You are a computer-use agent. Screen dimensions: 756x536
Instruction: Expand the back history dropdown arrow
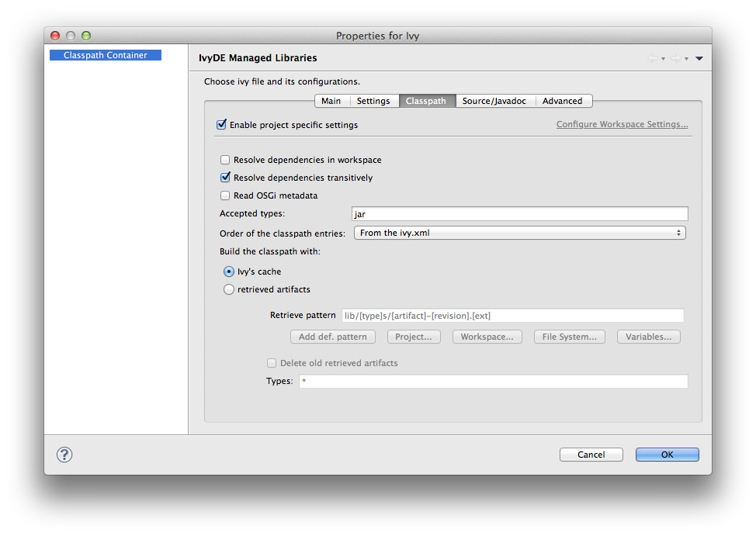tap(664, 59)
